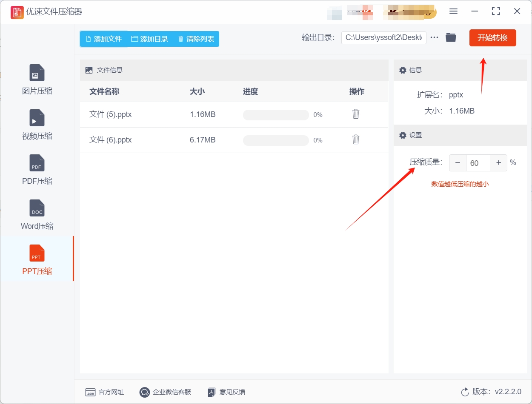Open 意见反馈 feedback link
Screen dimensions: 532x404
[226, 392]
